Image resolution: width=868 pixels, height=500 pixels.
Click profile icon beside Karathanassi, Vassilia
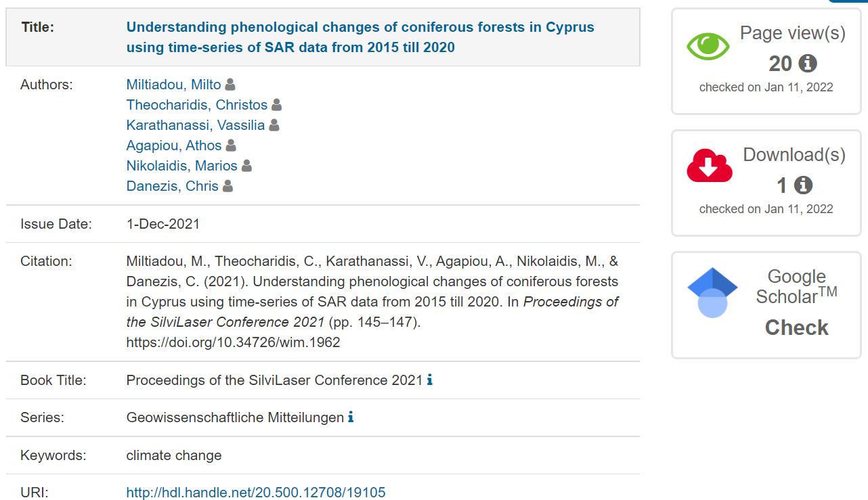274,125
